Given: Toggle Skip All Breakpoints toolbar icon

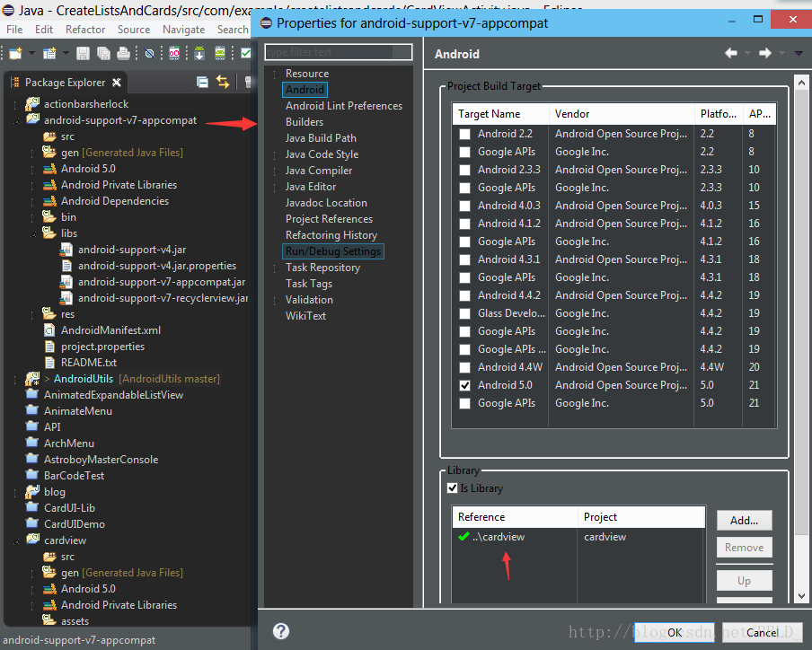Looking at the screenshot, I should tap(149, 53).
